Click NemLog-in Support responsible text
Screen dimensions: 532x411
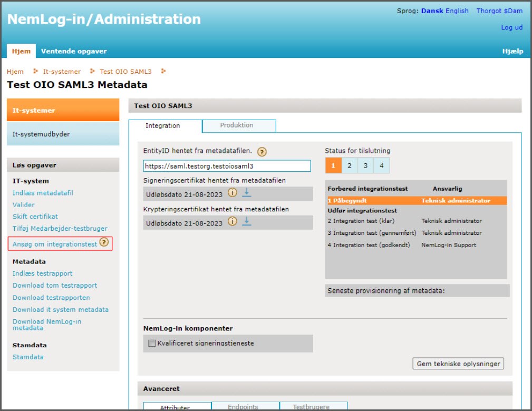449,245
